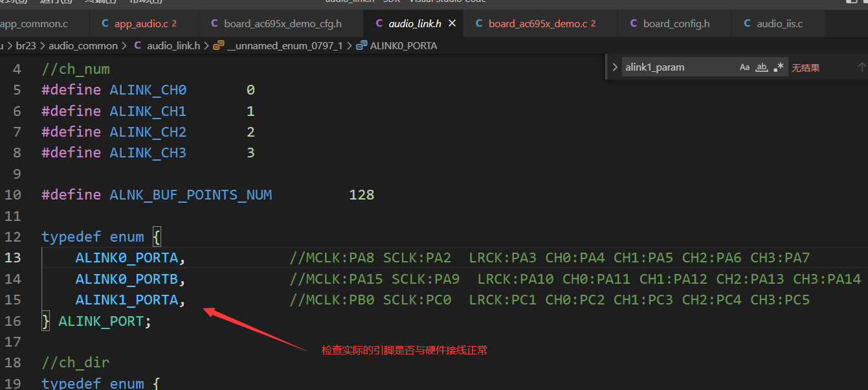The image size is (868, 390).
Task: Open the audio_common breadcrumb folder
Action: (83, 45)
